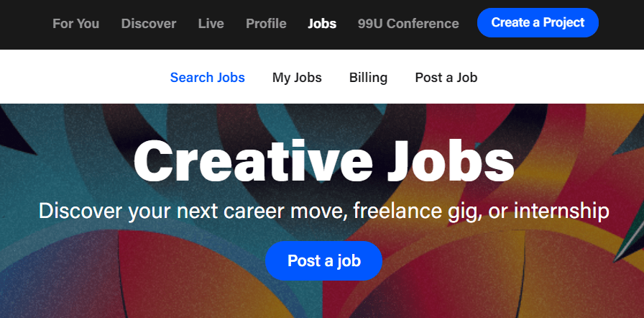
Task: Go to the Discover page
Action: 148,24
